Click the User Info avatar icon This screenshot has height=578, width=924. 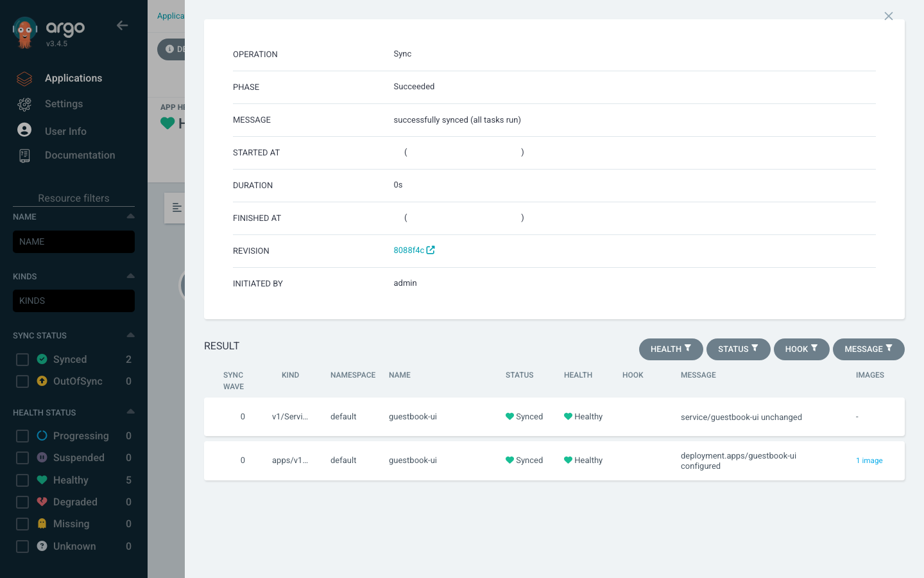coord(24,130)
